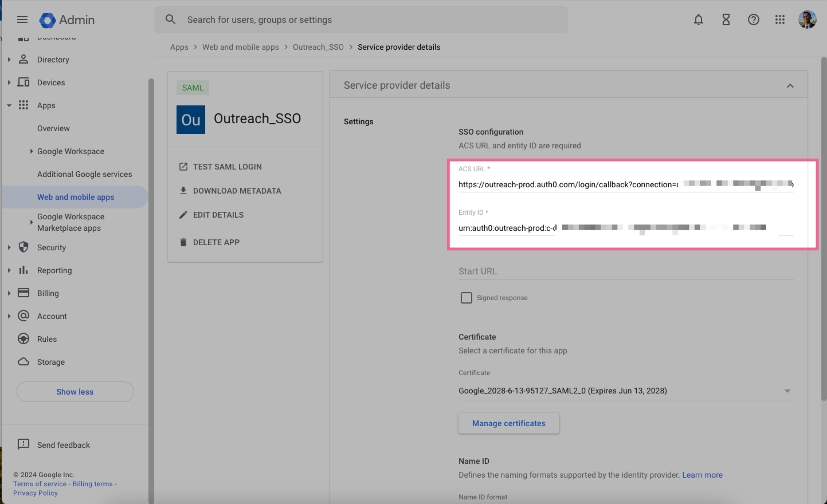Click the DOWNLOAD METADATA download icon

(x=185, y=190)
